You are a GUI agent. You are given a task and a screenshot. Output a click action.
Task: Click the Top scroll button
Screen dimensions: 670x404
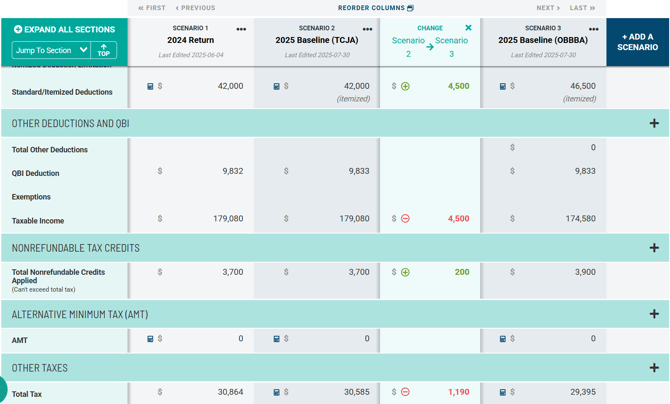(x=104, y=50)
